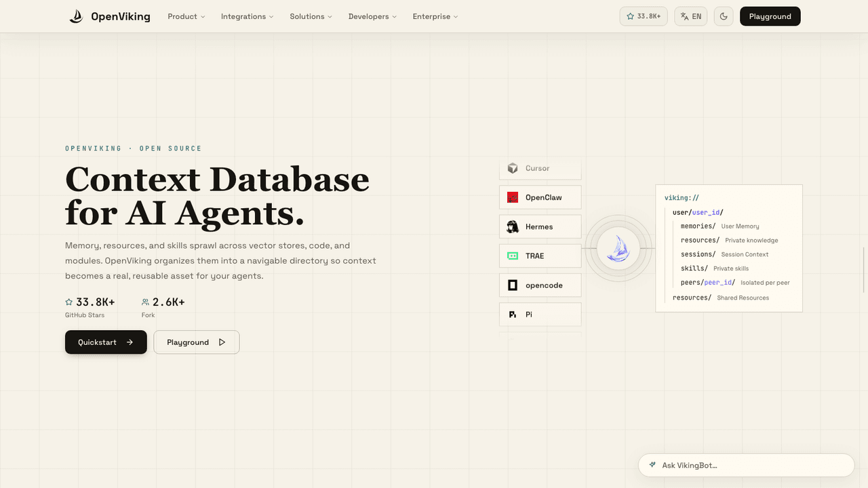Screen dimensions: 868x488
Task: Click the 2.6K+ fork count text
Action: pyautogui.click(x=169, y=302)
